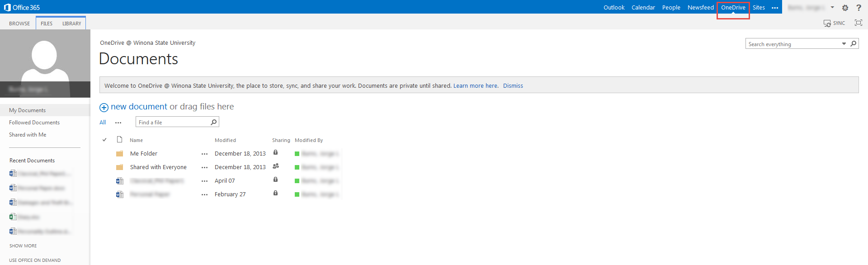Toggle the select-all checkmark in header
This screenshot has width=868, height=265.
coord(104,140)
